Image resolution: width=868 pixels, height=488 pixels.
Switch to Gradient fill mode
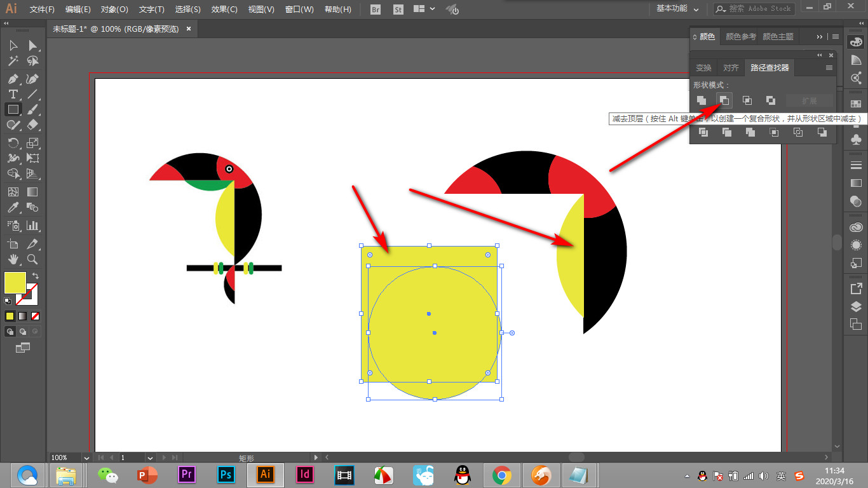[22, 316]
